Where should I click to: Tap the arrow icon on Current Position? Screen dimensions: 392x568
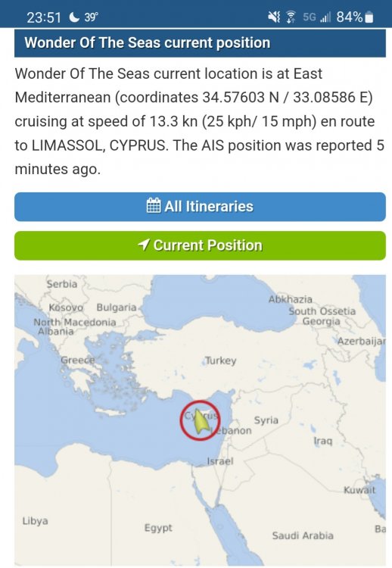point(144,245)
